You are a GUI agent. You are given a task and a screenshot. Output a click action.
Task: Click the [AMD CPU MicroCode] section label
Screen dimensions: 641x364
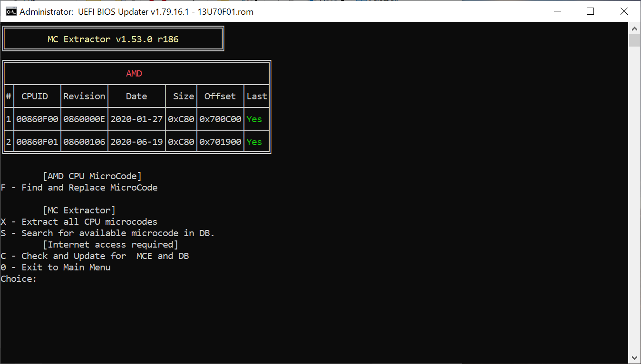click(92, 176)
